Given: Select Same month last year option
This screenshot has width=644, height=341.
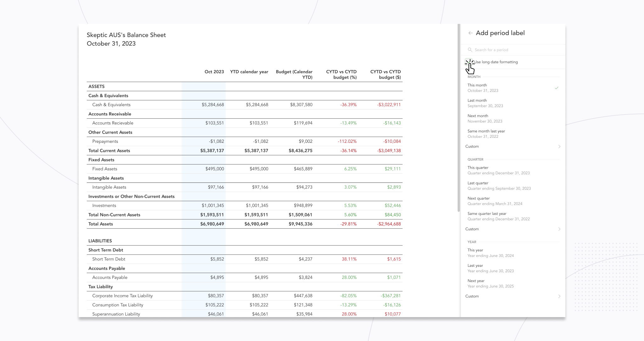Looking at the screenshot, I should [513, 134].
